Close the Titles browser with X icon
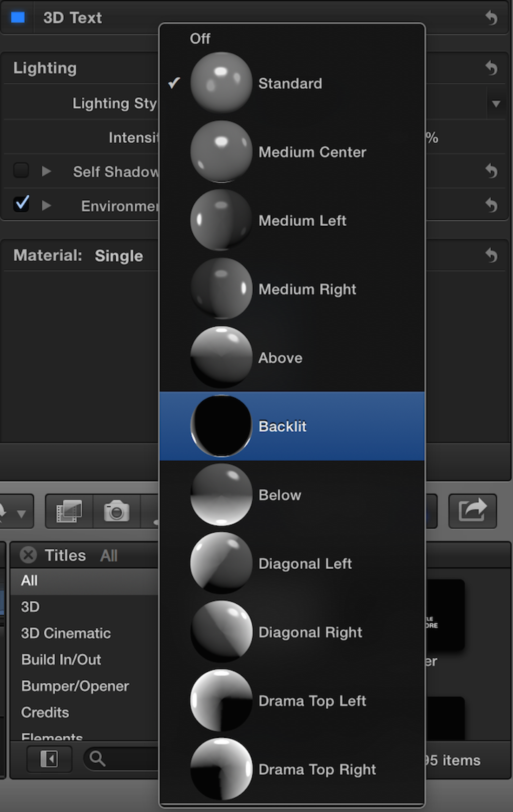This screenshot has height=812, width=513. coord(28,555)
